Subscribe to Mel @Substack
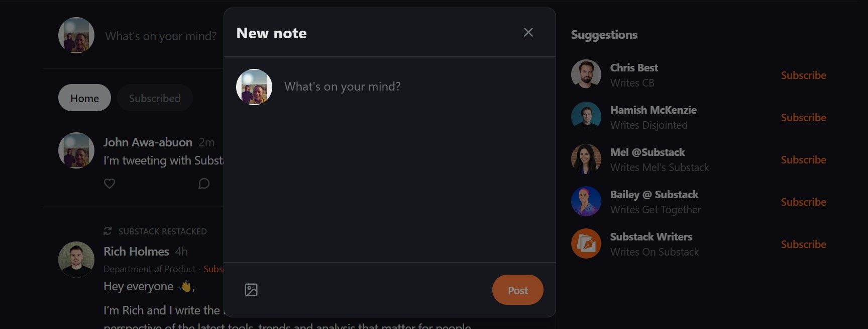The width and height of the screenshot is (868, 329). 803,160
